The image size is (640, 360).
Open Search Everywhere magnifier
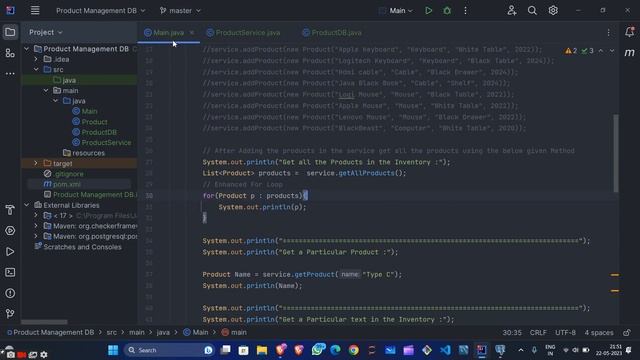click(532, 11)
